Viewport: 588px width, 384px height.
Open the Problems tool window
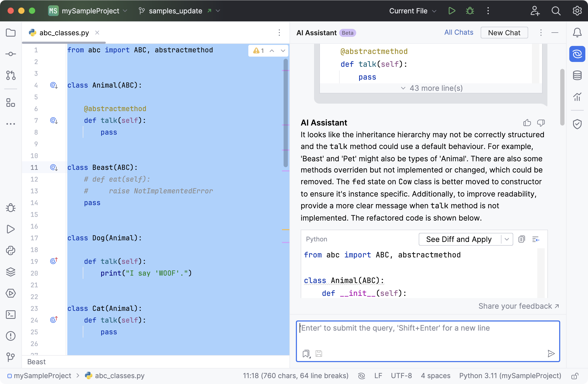[11, 336]
